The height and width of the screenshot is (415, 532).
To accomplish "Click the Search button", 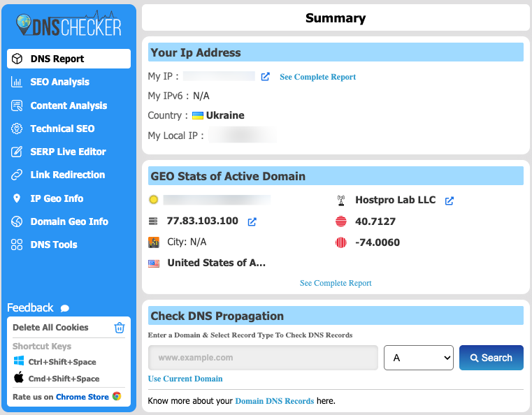I will pos(491,358).
